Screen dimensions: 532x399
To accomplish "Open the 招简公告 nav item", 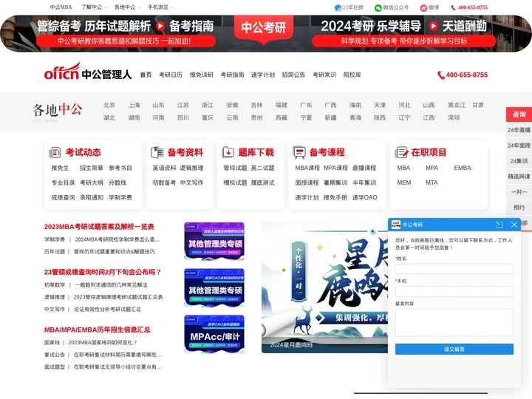I will click(293, 75).
